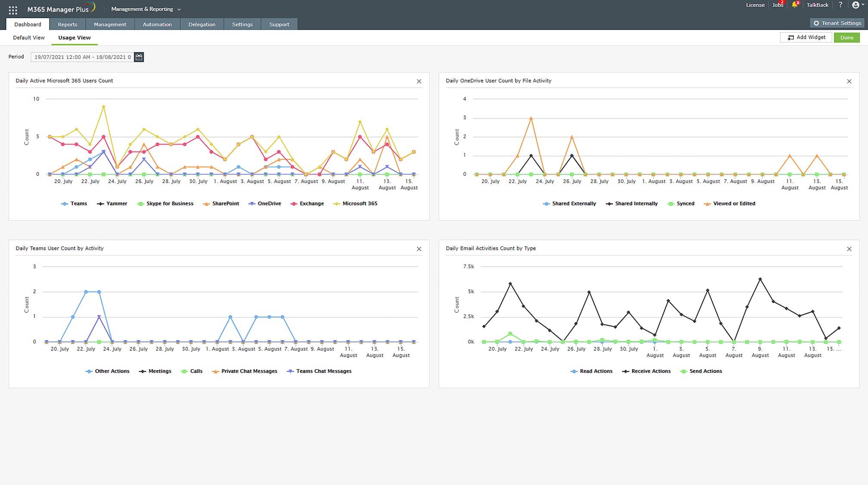Viewport: 868px width, 485px height.
Task: Click the help question mark icon
Action: [840, 5]
